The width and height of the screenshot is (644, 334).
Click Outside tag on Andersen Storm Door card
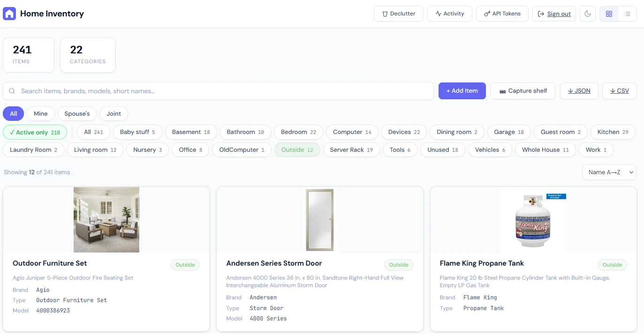click(x=399, y=265)
